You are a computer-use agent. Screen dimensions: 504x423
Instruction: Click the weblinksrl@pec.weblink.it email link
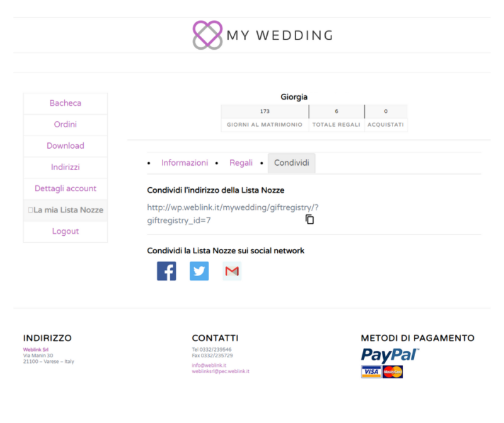pos(220,371)
